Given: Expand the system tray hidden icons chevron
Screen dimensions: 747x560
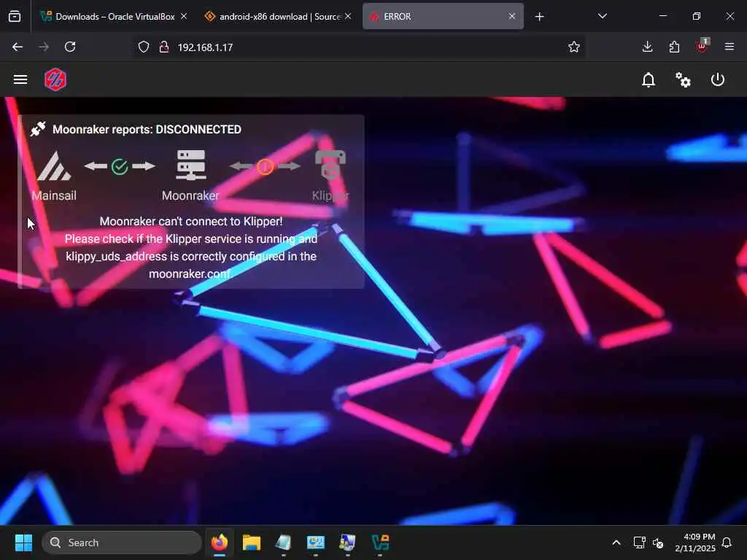Looking at the screenshot, I should pyautogui.click(x=616, y=542).
